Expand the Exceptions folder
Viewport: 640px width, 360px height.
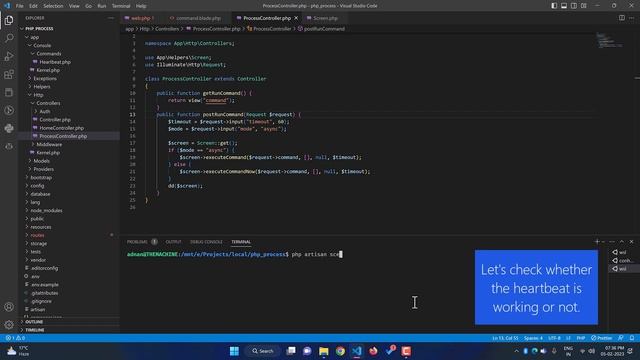pos(45,78)
